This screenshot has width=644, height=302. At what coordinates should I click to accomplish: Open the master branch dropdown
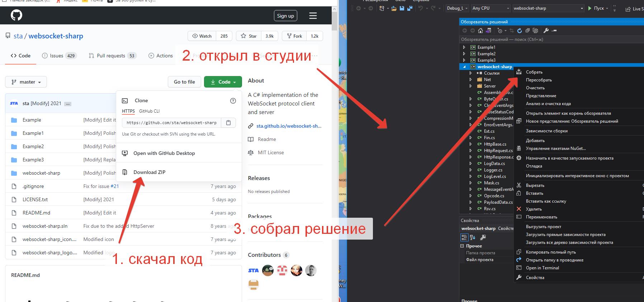tap(26, 82)
